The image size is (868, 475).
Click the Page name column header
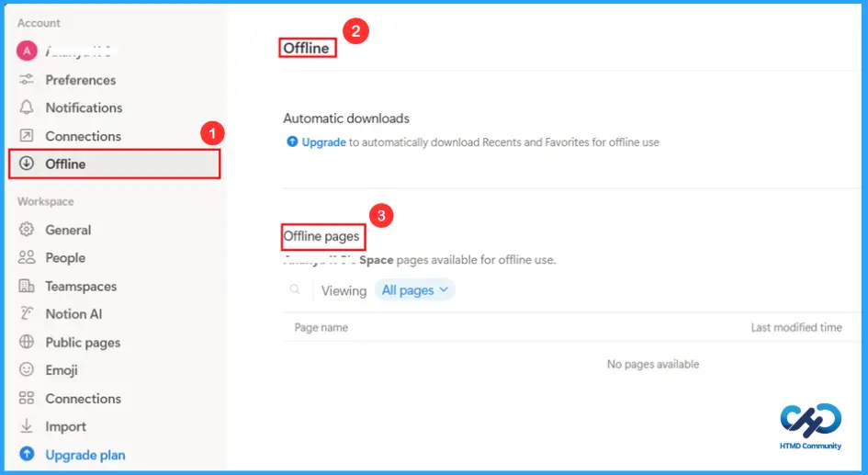coord(321,327)
